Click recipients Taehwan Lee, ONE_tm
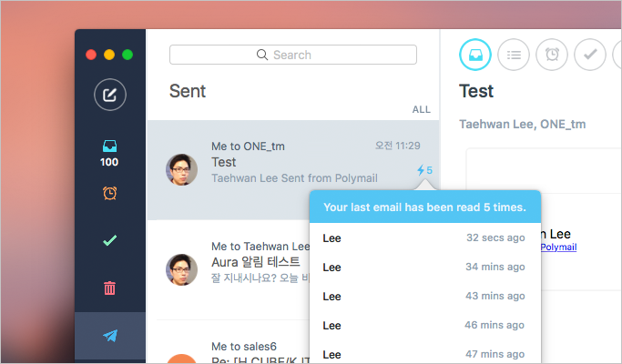Screen dimensions: 622x364 click(523, 124)
